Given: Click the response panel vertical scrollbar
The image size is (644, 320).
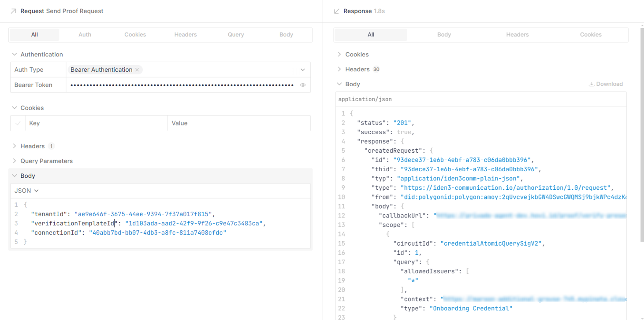Looking at the screenshot, I should pyautogui.click(x=641, y=132).
